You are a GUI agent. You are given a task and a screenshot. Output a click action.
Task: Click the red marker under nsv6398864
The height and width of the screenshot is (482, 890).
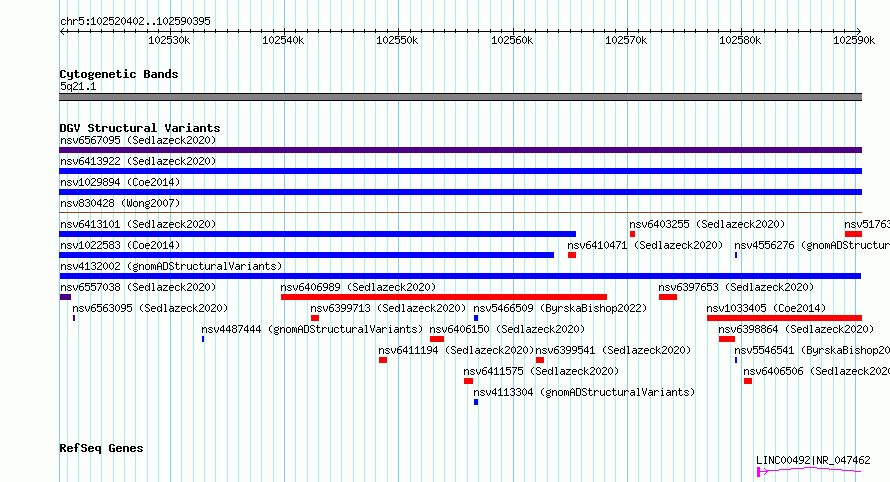[727, 339]
